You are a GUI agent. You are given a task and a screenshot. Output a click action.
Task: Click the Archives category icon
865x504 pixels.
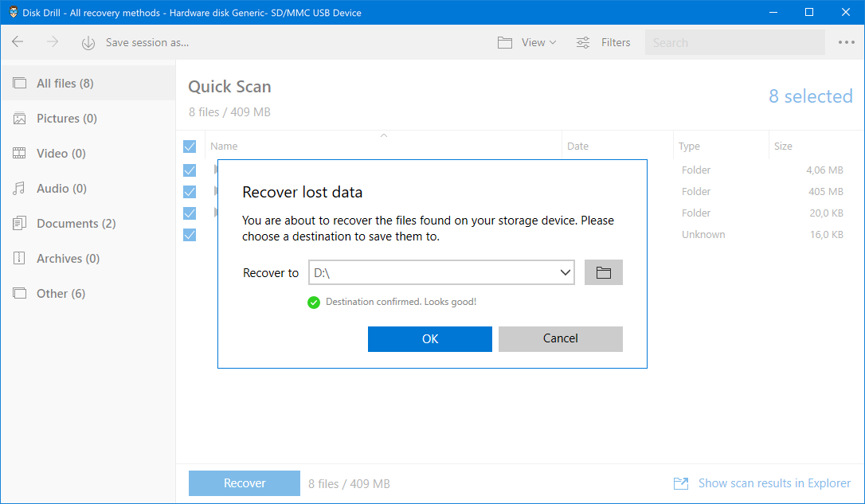click(19, 258)
